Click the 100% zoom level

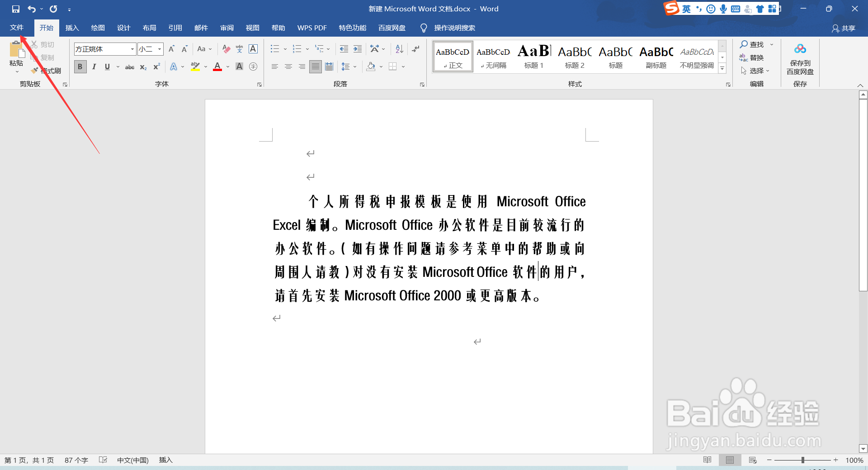[854, 460]
